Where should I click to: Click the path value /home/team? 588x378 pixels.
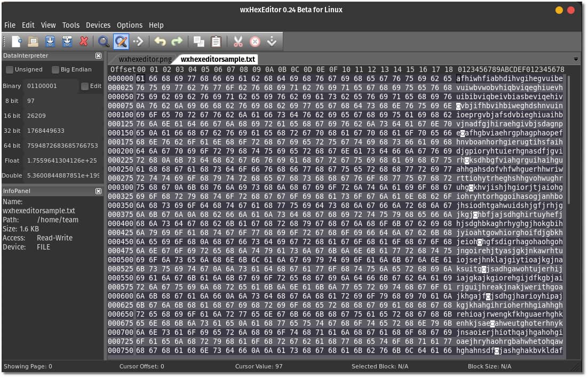click(x=58, y=220)
